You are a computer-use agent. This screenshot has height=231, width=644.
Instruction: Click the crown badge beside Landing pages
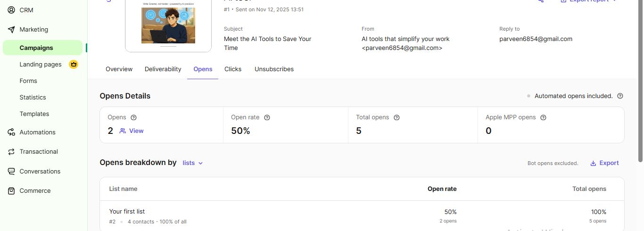tap(73, 64)
